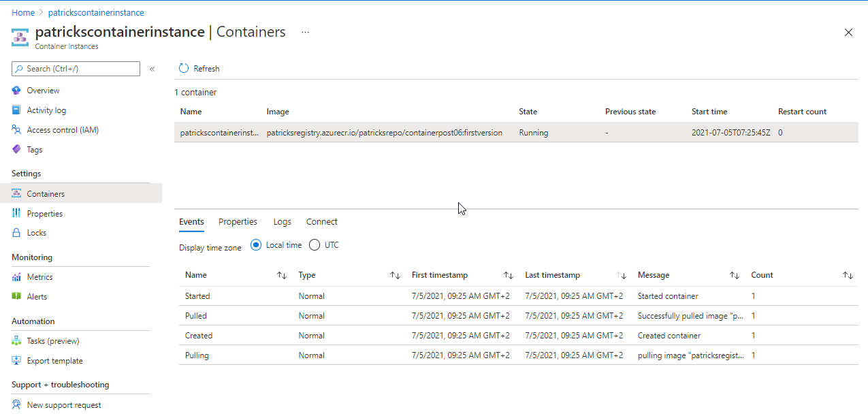This screenshot has width=868, height=416.
Task: Switch to the Properties tab
Action: click(238, 222)
